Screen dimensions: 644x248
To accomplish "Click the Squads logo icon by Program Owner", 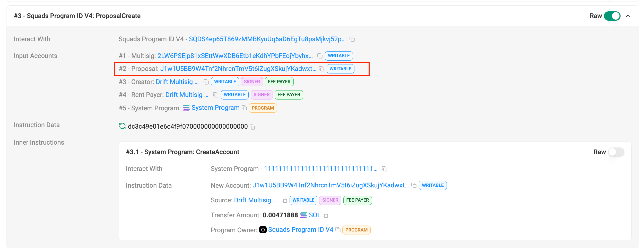I will 263,230.
